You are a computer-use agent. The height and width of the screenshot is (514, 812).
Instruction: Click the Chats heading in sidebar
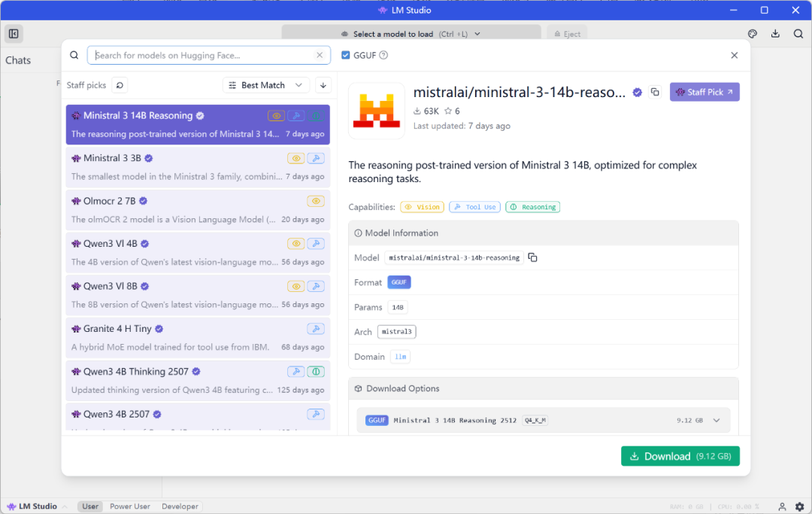18,60
